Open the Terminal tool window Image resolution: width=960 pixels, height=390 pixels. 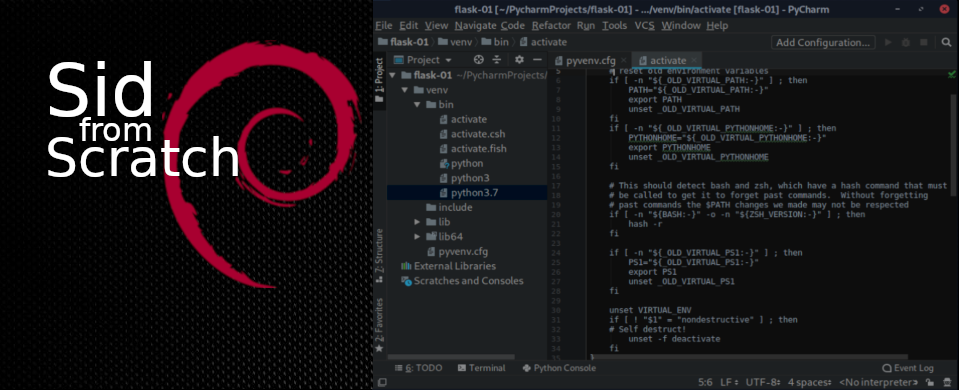tap(481, 368)
